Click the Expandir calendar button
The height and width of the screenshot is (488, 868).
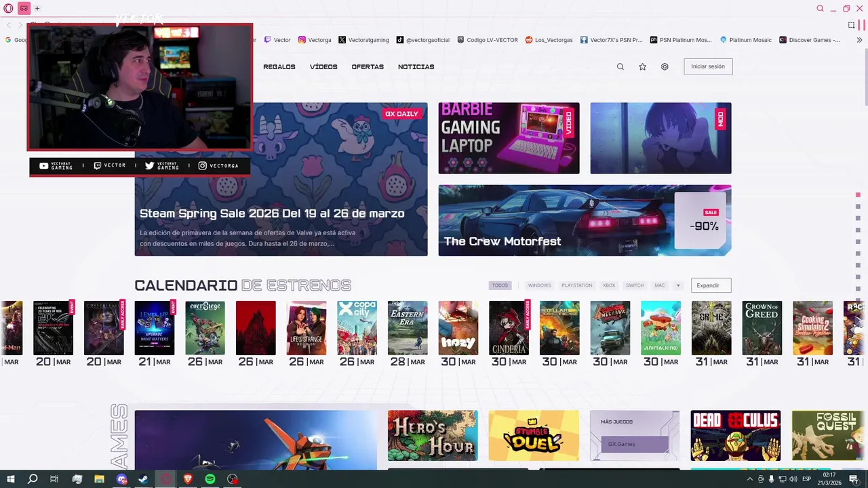pos(711,285)
